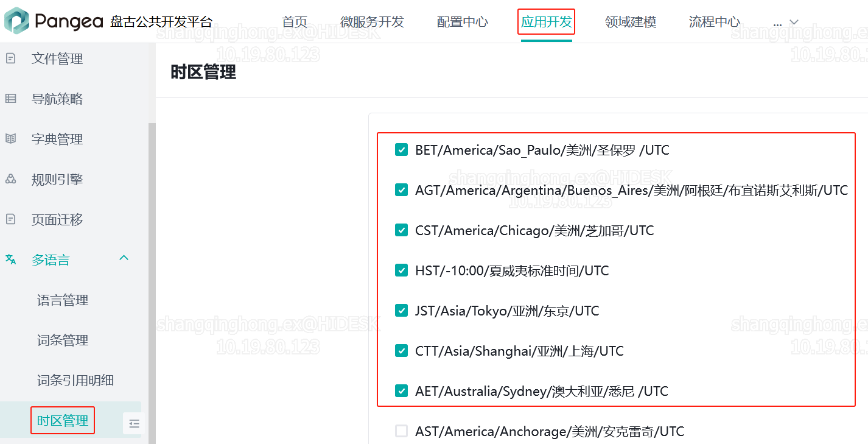
Task: Click the Pangea logo icon
Action: click(16, 21)
